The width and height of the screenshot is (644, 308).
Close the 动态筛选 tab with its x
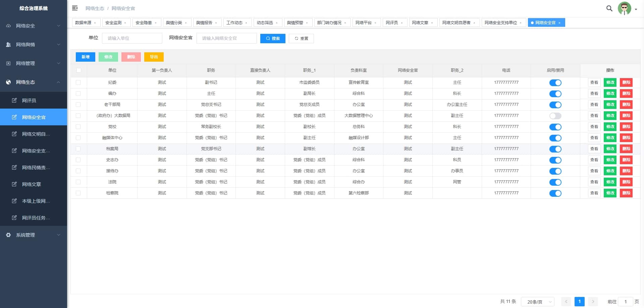[277, 23]
